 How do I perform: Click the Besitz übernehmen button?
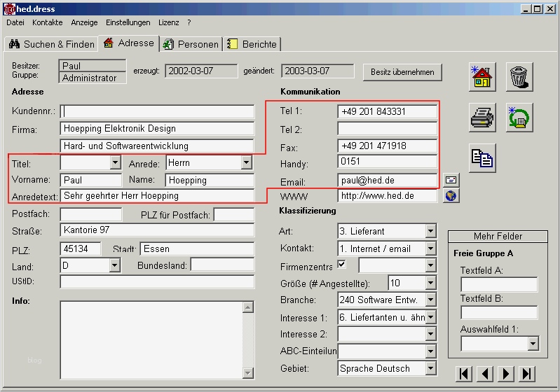(x=402, y=72)
